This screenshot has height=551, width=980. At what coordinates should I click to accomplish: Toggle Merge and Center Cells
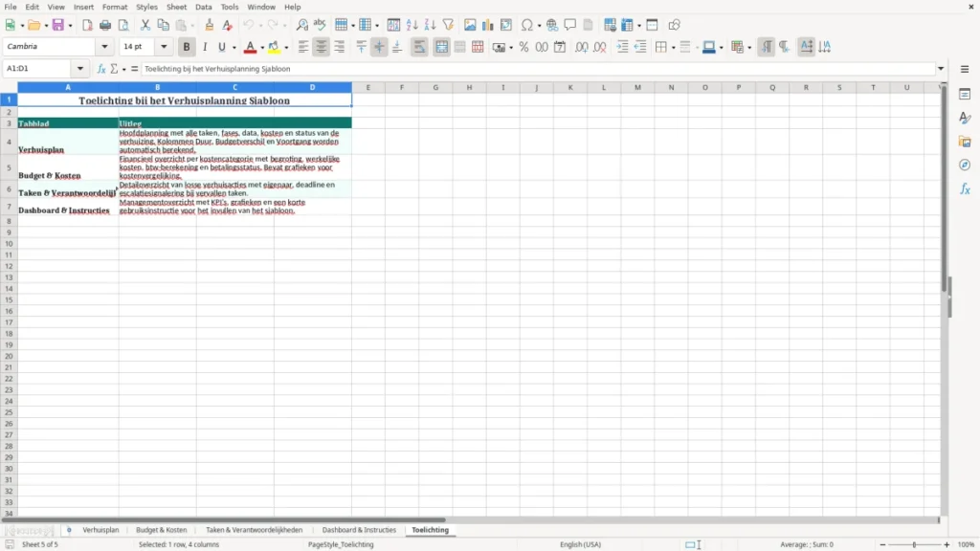[441, 47]
